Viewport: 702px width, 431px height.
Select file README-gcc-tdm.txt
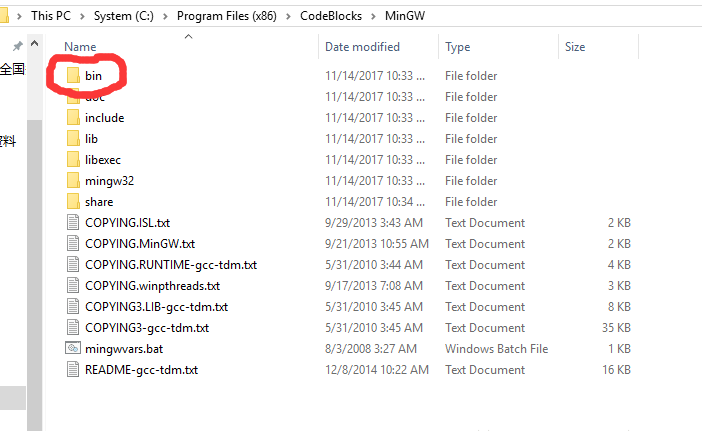[141, 370]
